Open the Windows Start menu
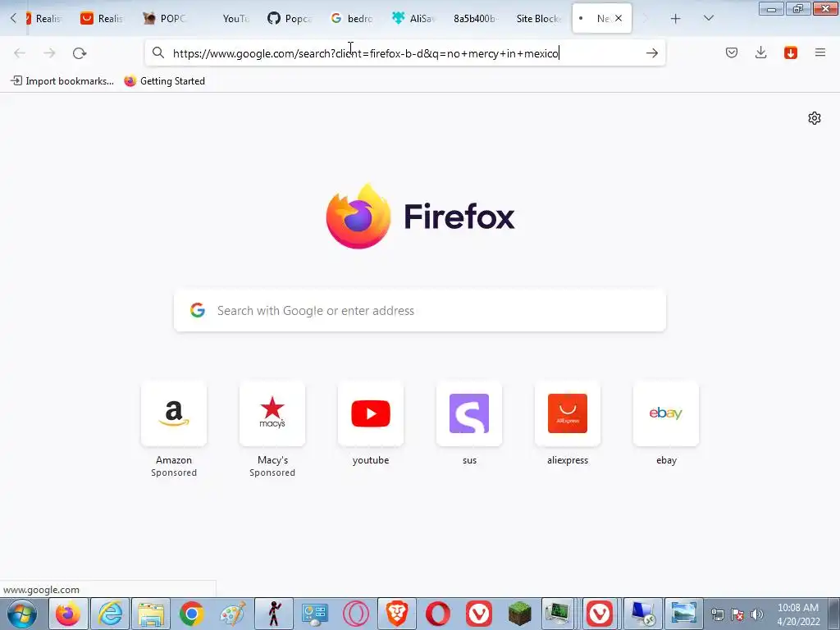 (x=22, y=614)
